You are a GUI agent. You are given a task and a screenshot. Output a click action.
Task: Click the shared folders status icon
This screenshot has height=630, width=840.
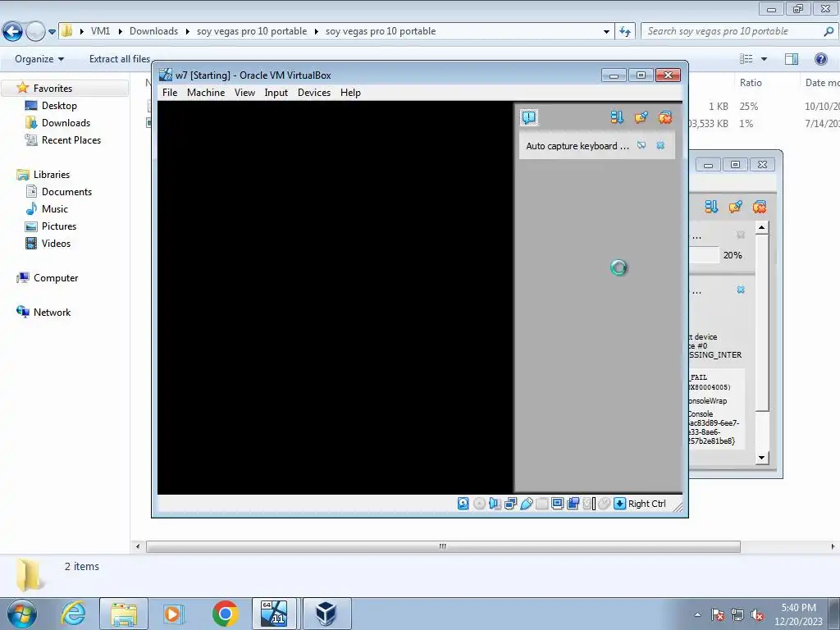542,504
